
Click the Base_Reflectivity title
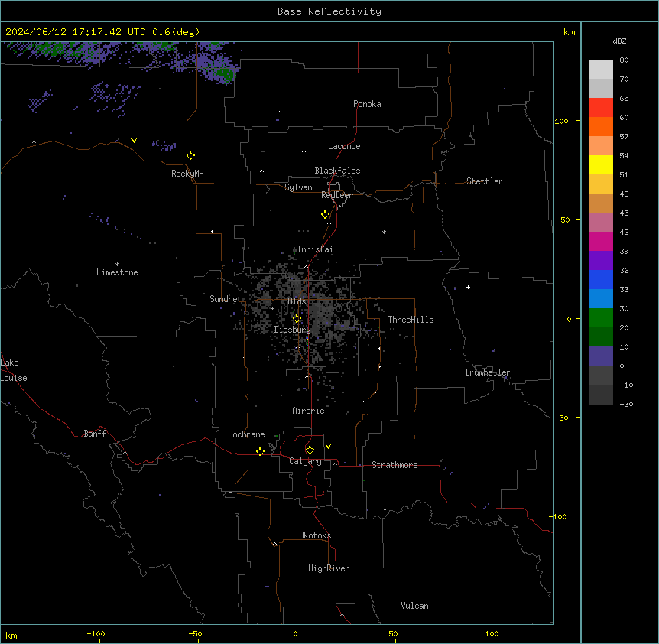(329, 11)
